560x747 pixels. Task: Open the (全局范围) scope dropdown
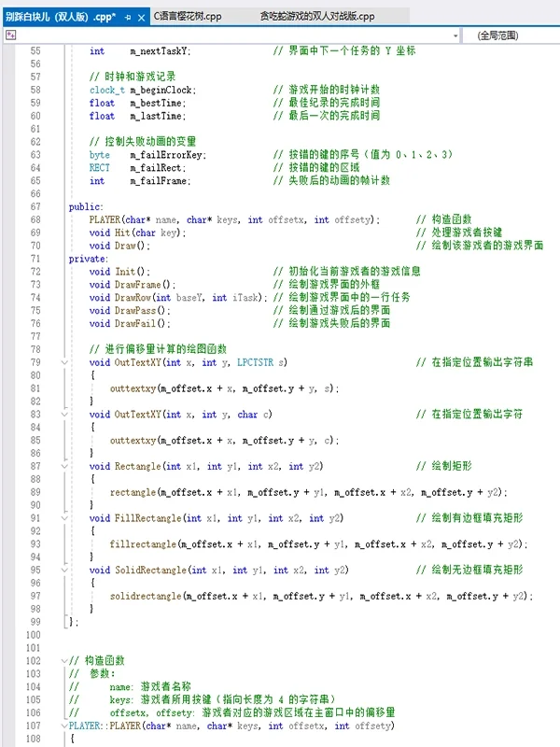click(497, 35)
